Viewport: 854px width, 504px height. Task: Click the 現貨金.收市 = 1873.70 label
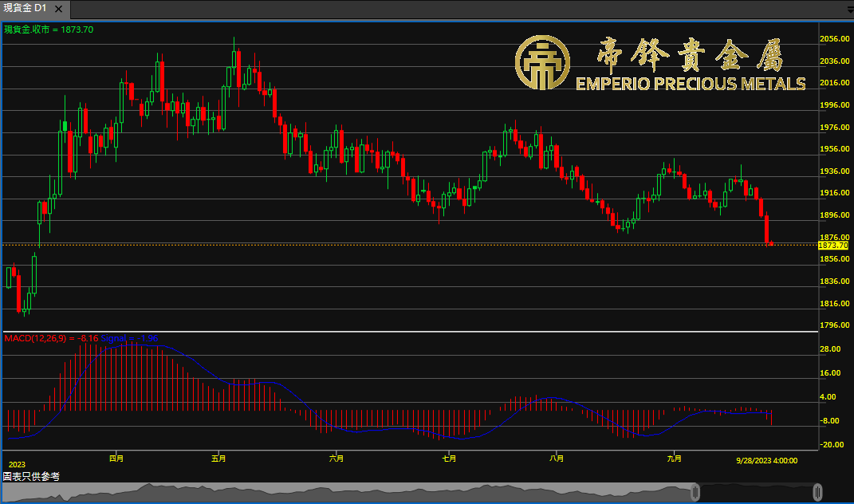[49, 30]
